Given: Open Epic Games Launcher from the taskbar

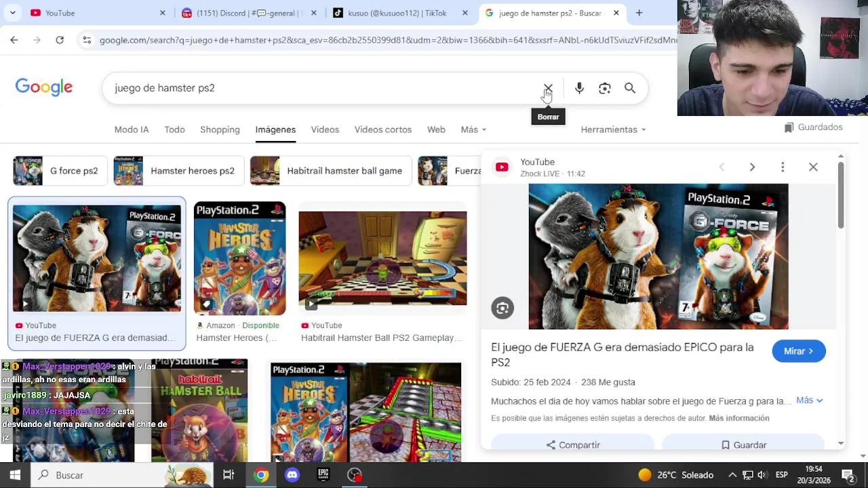Looking at the screenshot, I should pos(323,475).
